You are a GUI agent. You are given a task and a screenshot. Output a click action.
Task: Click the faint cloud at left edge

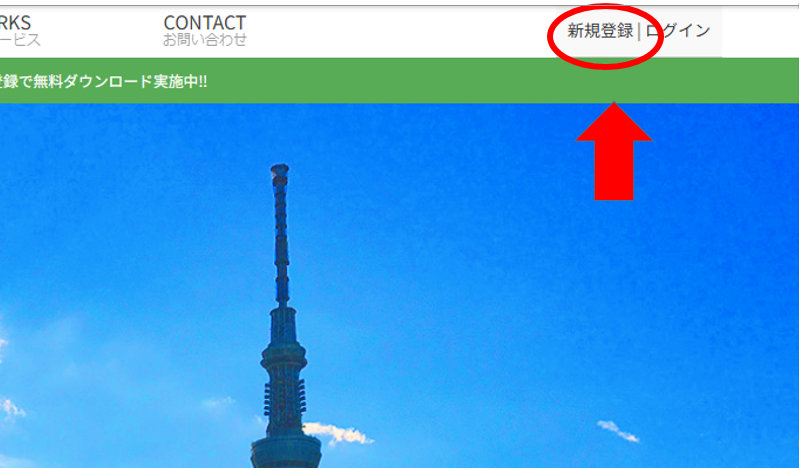(11, 408)
